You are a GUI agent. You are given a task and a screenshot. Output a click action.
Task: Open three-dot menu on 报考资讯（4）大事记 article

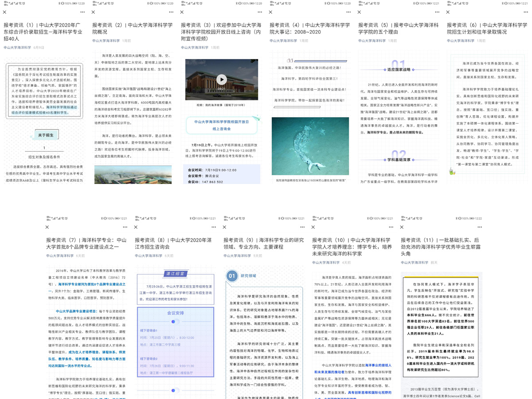coord(348,12)
